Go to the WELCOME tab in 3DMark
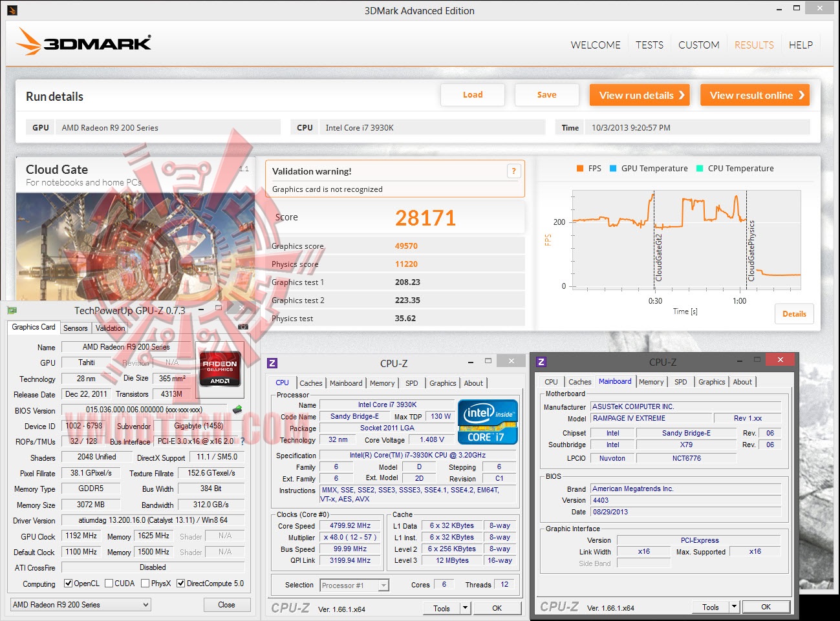Image resolution: width=840 pixels, height=621 pixels. (x=596, y=45)
